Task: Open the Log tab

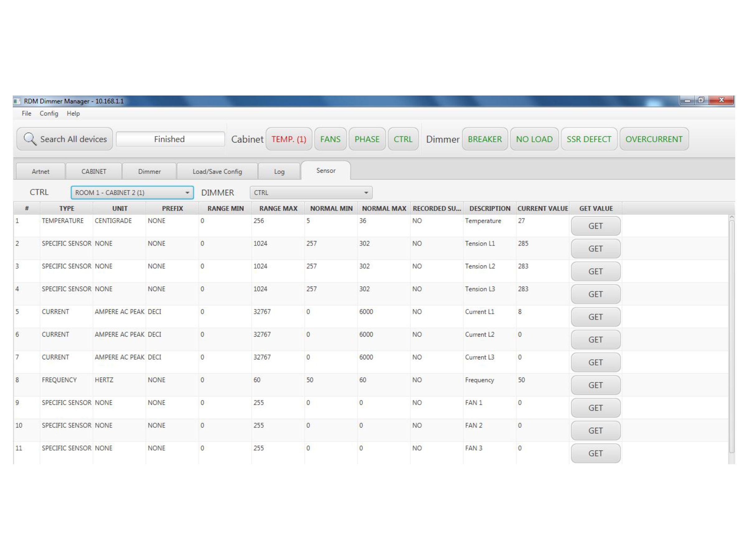Action: [279, 171]
